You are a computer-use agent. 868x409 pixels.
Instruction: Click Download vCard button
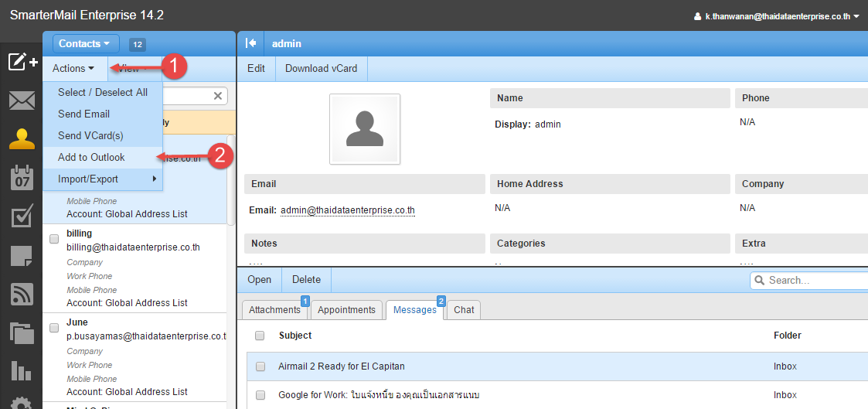coord(321,69)
